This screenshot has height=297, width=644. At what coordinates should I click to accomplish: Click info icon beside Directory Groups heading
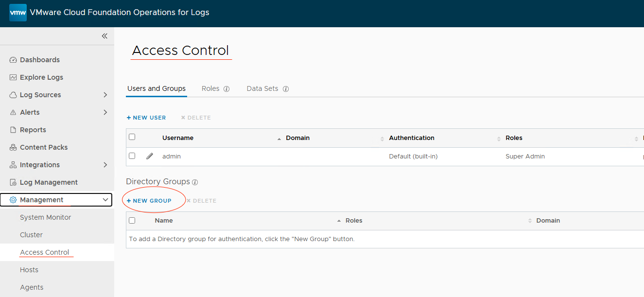coord(195,182)
